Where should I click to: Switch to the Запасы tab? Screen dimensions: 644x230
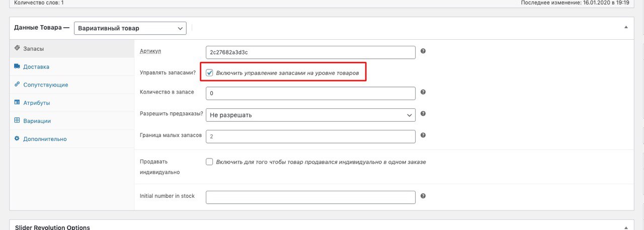(x=72, y=49)
